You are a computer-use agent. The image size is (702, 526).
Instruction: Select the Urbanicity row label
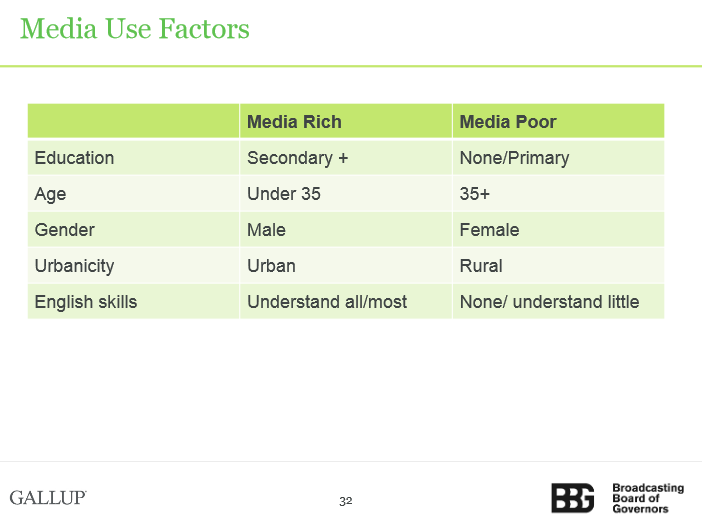133,265
